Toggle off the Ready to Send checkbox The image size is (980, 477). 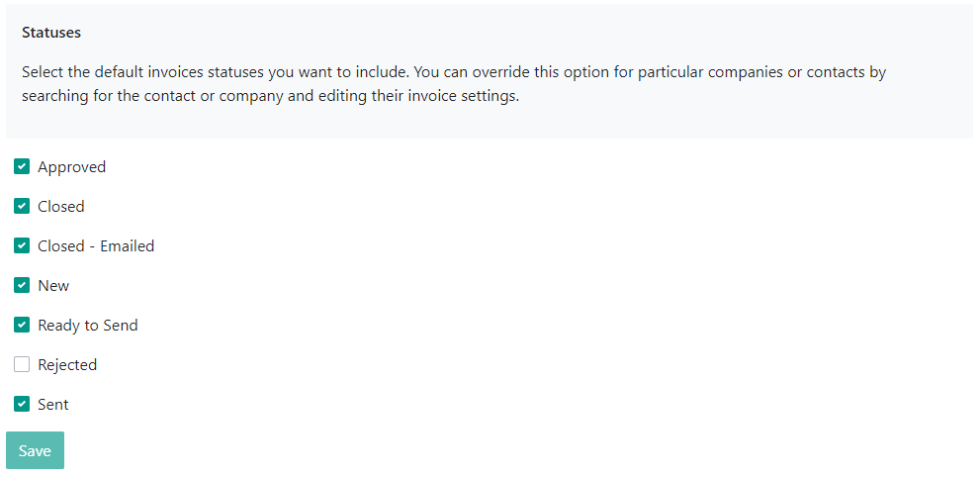pos(22,325)
